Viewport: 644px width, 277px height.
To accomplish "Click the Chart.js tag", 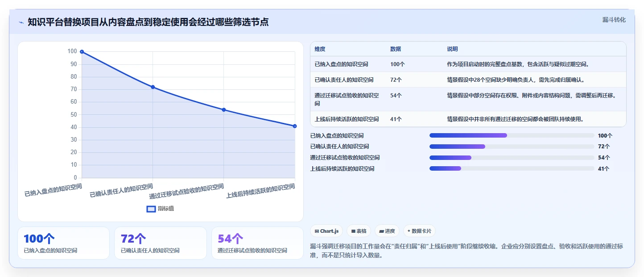I will point(326,231).
